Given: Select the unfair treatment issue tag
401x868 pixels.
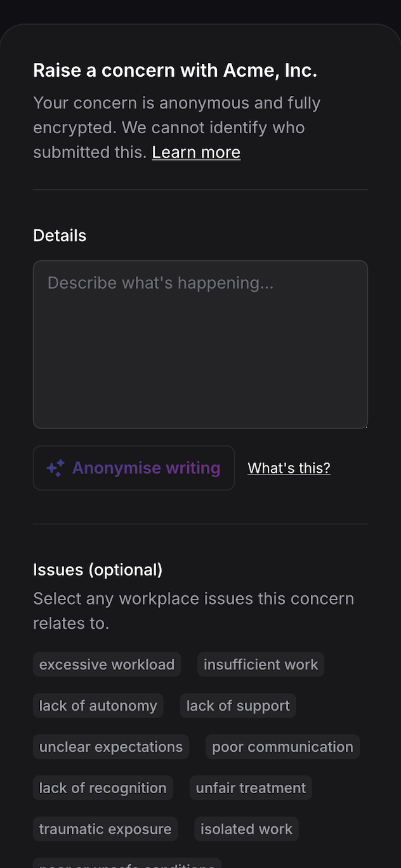Looking at the screenshot, I should tap(251, 788).
